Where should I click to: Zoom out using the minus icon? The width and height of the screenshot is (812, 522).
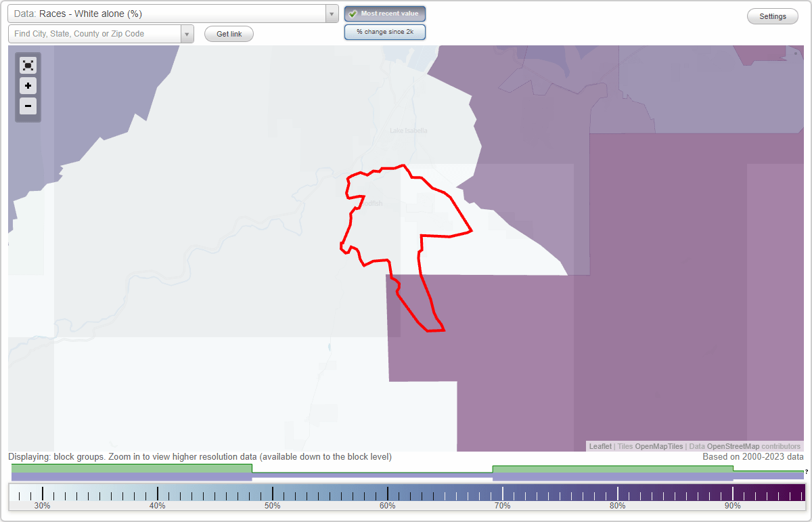click(28, 106)
